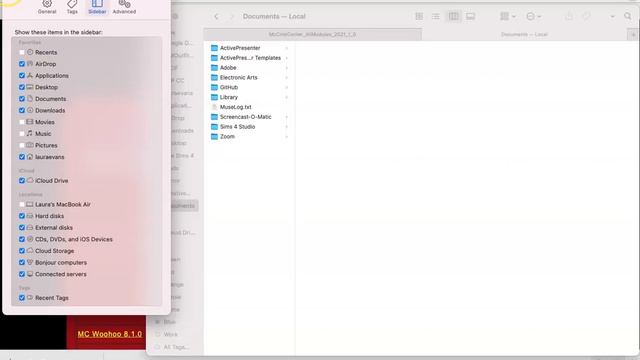
Task: Enable Laura's MacBook Air checkbox
Action: point(22,204)
